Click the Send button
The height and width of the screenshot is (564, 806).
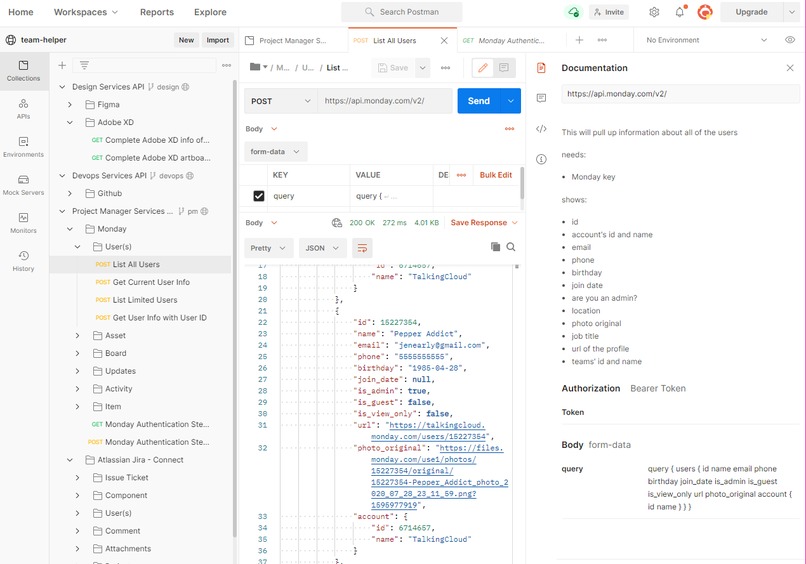(x=479, y=101)
